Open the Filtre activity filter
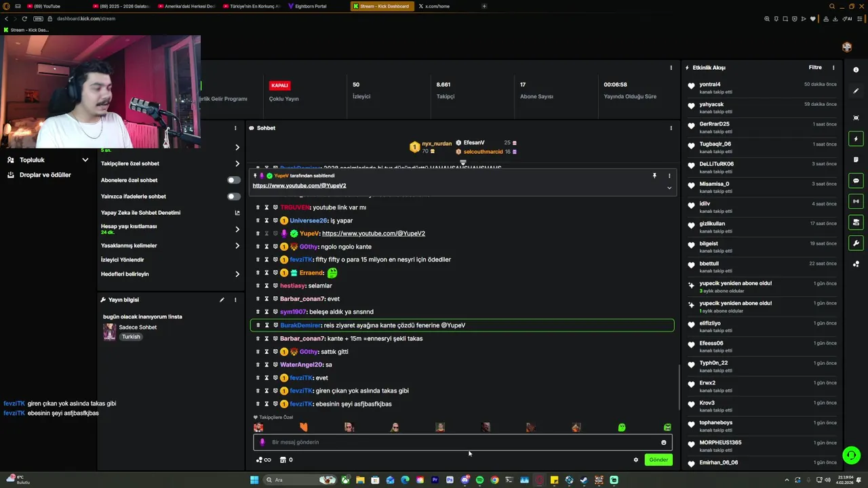868x488 pixels. tap(815, 68)
